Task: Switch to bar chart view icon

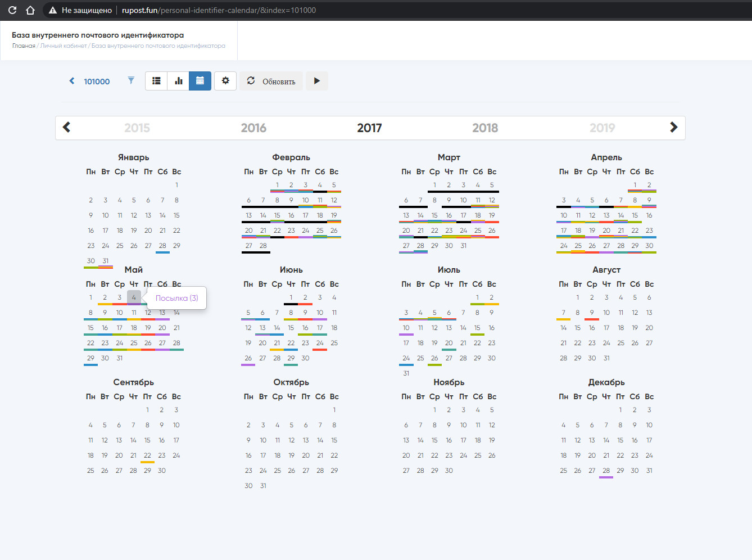Action: coord(178,81)
